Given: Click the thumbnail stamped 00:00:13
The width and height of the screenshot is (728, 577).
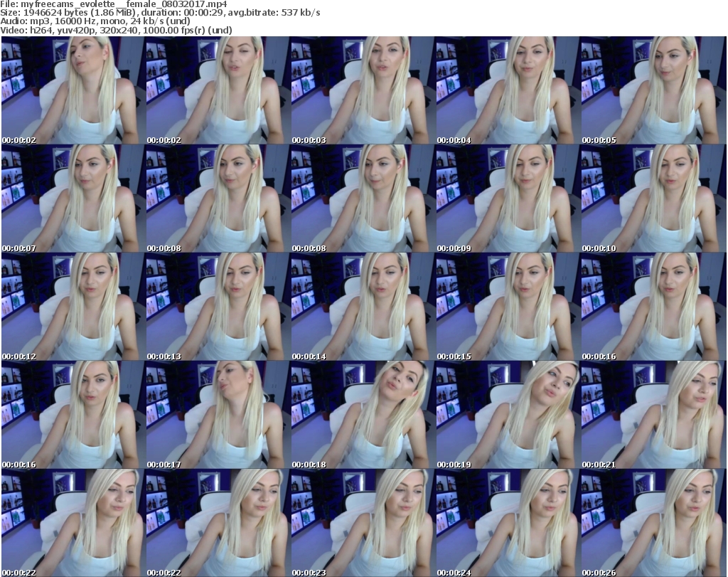Looking at the screenshot, I should point(218,307).
